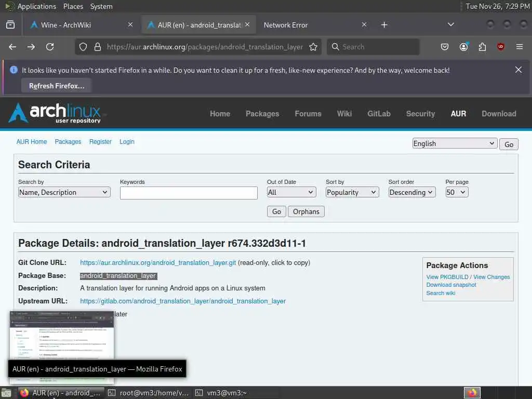Image resolution: width=532 pixels, height=399 pixels.
Task: Reload the current page
Action: (50, 47)
